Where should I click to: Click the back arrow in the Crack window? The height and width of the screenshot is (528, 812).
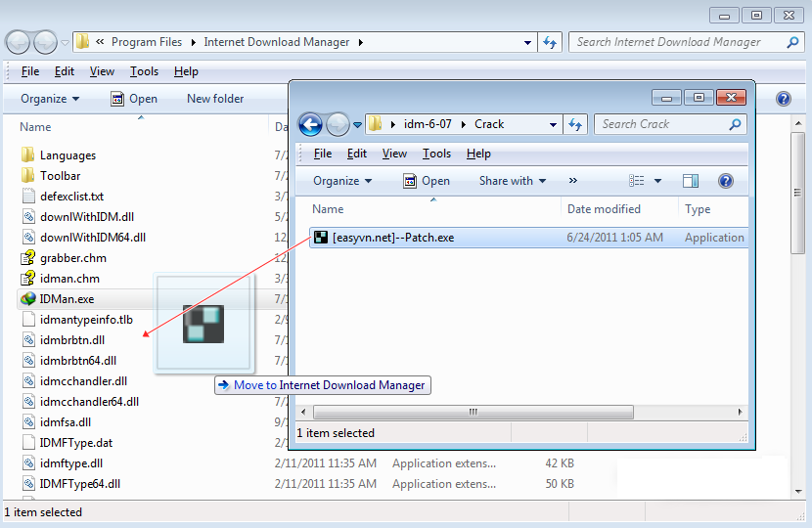pyautogui.click(x=311, y=125)
